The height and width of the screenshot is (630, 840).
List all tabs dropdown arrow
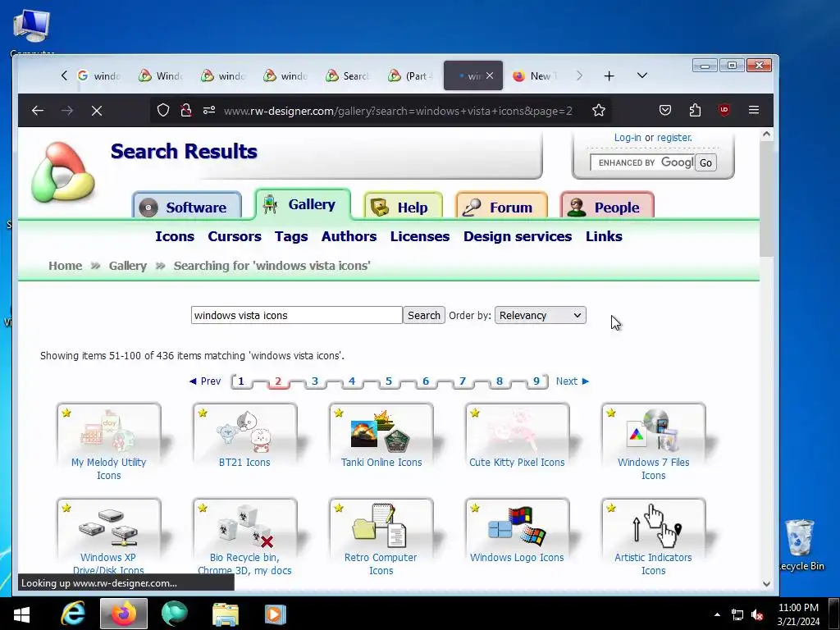(x=641, y=75)
